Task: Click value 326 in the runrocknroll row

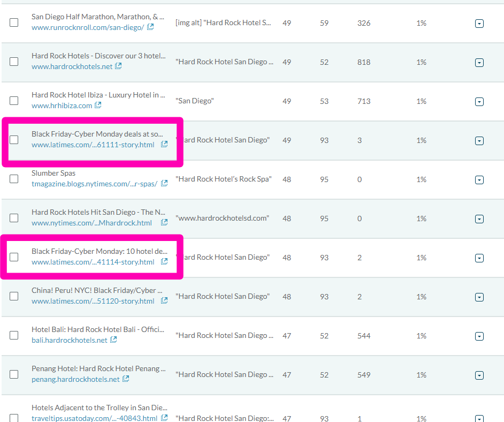Action: pos(363,23)
